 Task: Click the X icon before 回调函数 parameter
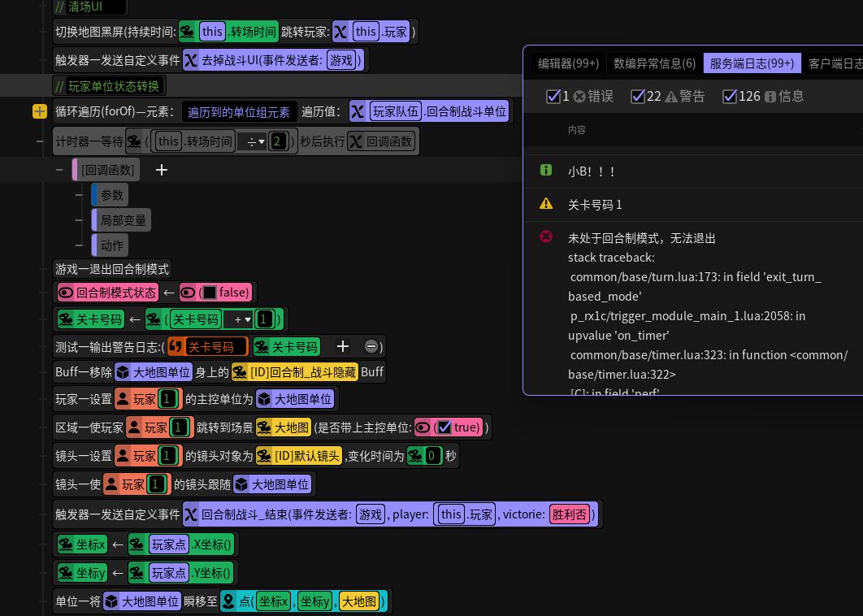[356, 142]
